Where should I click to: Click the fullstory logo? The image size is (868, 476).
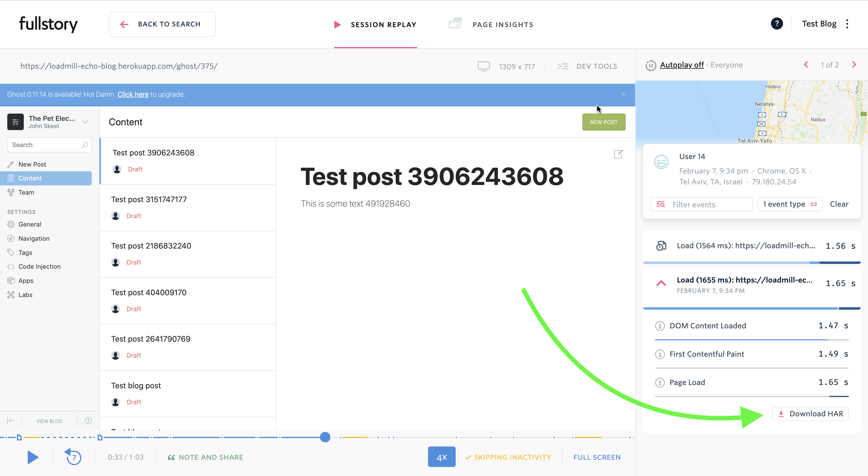pyautogui.click(x=48, y=24)
